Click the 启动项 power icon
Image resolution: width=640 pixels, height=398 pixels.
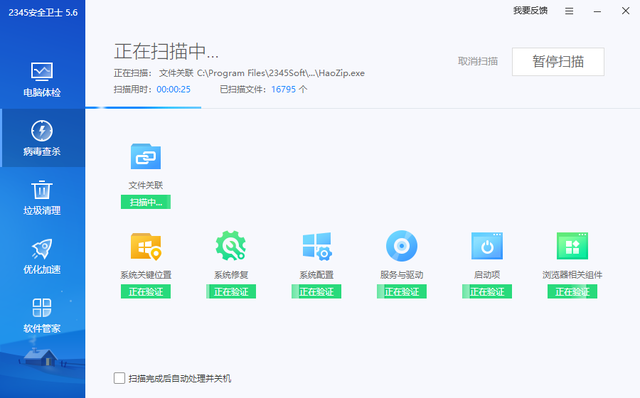click(487, 246)
